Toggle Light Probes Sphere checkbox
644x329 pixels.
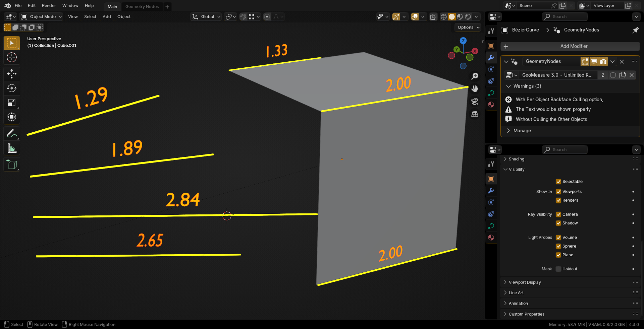(x=558, y=246)
